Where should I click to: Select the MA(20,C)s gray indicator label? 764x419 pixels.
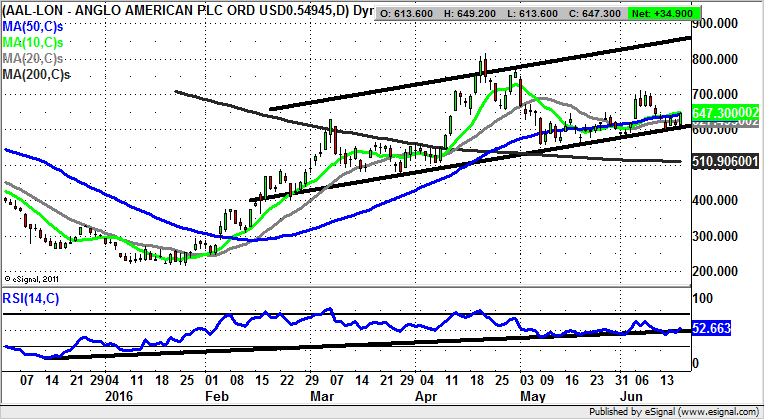(x=32, y=58)
